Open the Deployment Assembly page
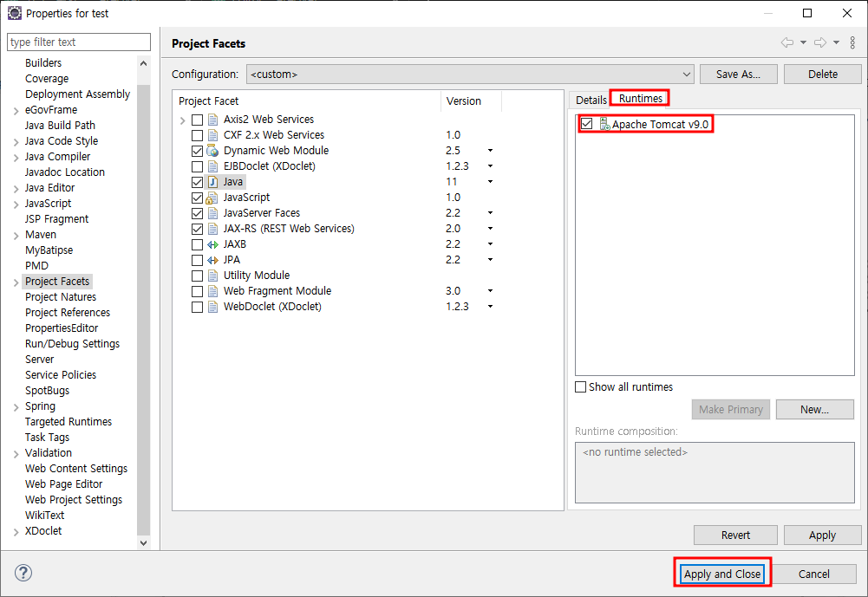The image size is (868, 597). pos(77,94)
